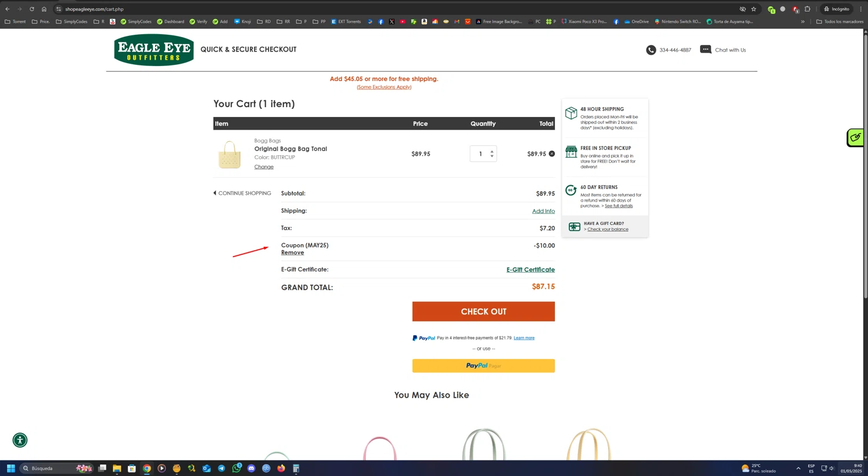Open Todos los marcadores folder

[x=840, y=21]
